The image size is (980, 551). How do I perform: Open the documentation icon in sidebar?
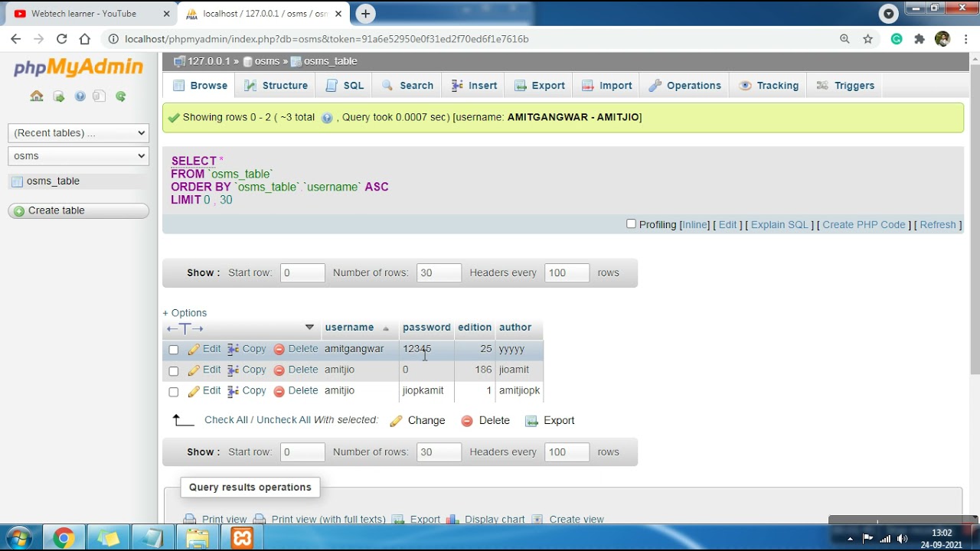click(99, 96)
